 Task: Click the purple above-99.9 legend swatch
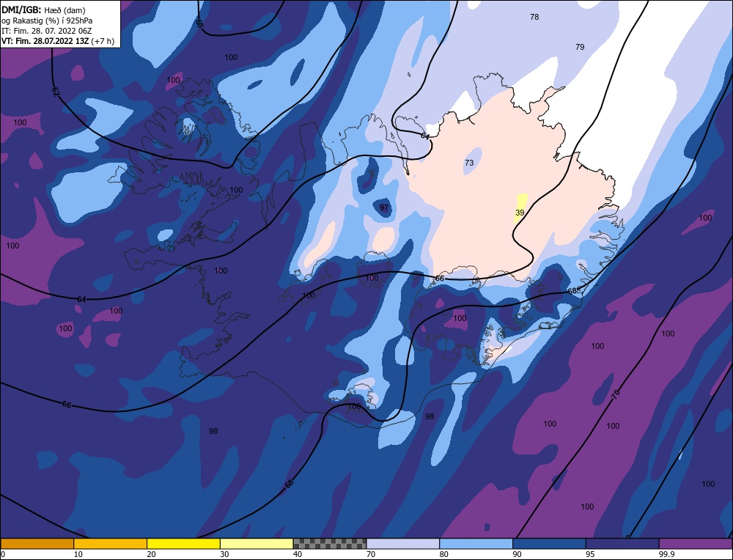click(x=696, y=543)
